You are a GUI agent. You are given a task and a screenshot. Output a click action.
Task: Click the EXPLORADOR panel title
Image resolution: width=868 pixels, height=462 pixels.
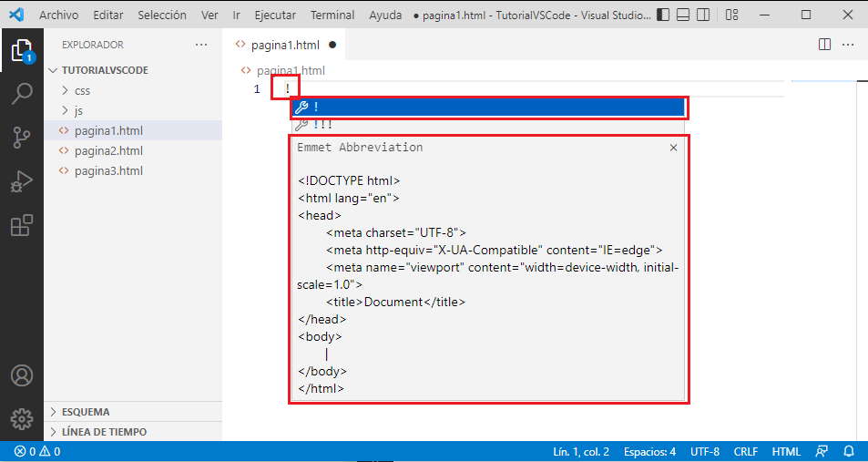93,45
